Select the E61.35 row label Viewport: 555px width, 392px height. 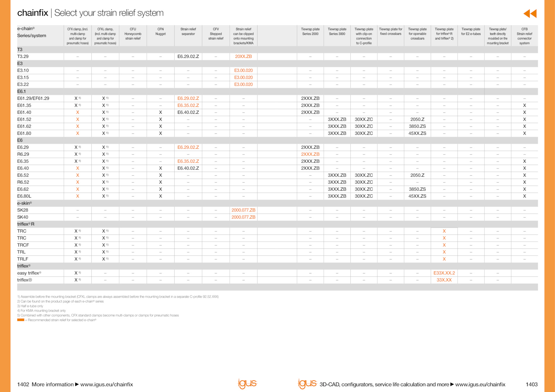coord(24,105)
